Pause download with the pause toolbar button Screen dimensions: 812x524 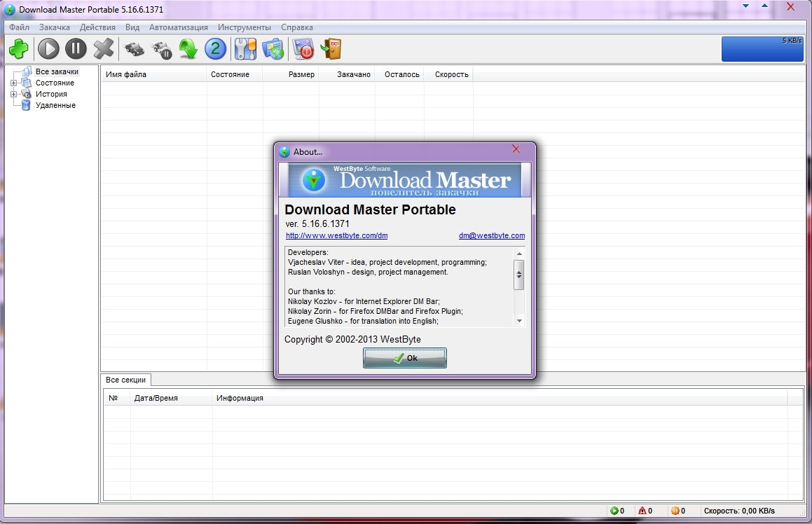point(76,49)
